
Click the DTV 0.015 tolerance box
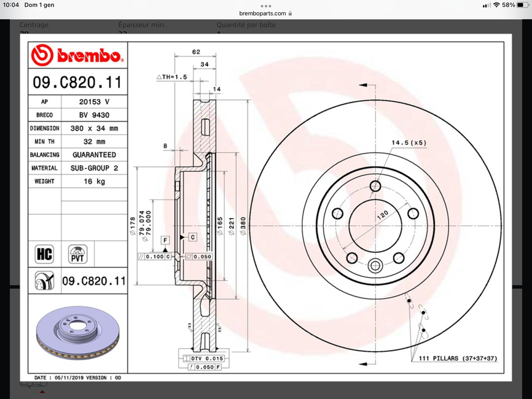[x=203, y=358]
